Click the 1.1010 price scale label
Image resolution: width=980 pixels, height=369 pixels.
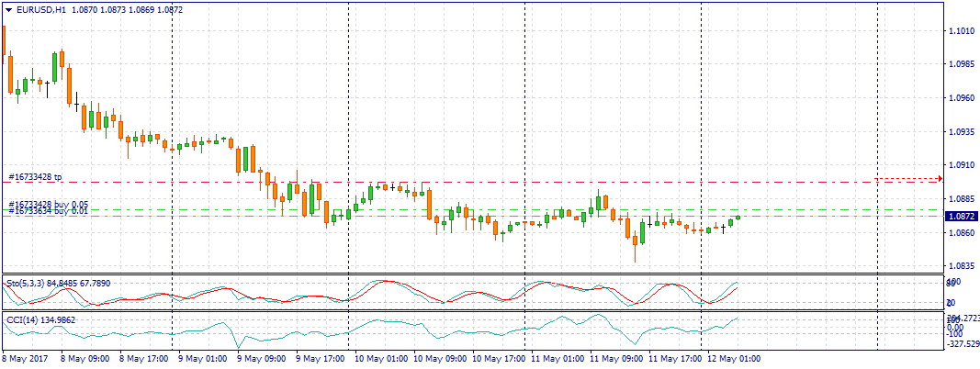(x=961, y=31)
